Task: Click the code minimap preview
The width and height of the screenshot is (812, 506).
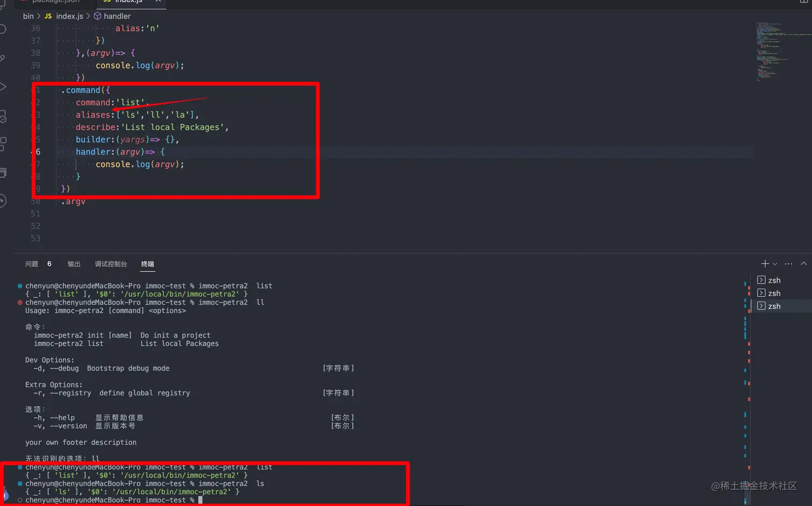Action: pos(783,51)
